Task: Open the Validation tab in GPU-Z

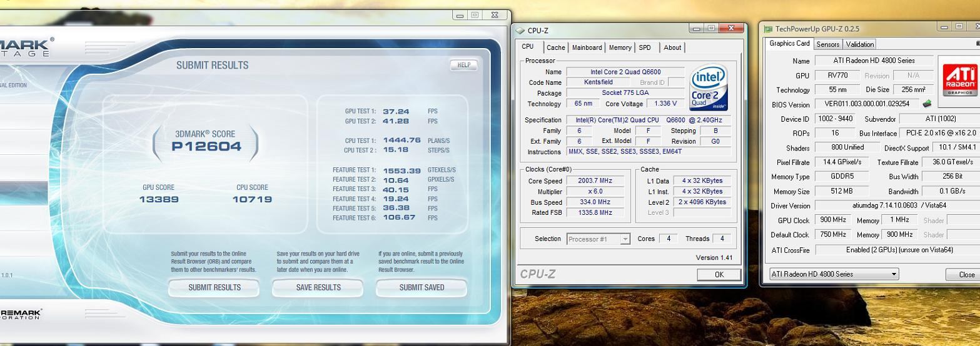Action: point(859,44)
